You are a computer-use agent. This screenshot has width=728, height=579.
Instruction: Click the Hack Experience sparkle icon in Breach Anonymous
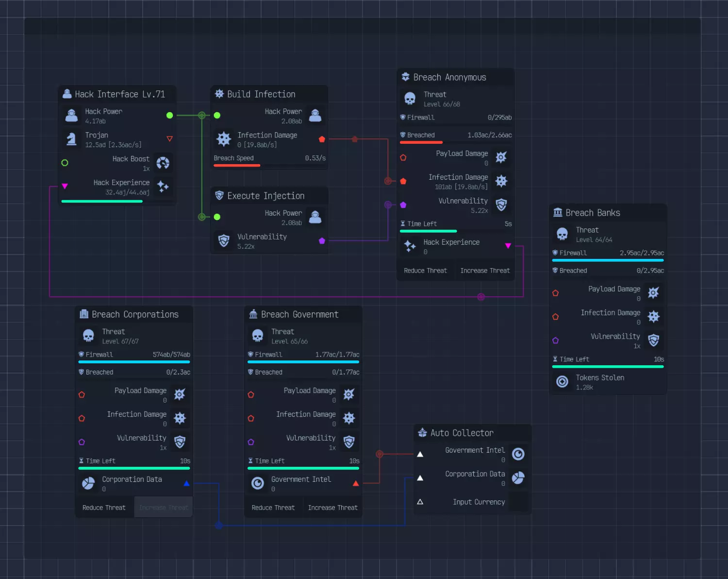tap(410, 246)
